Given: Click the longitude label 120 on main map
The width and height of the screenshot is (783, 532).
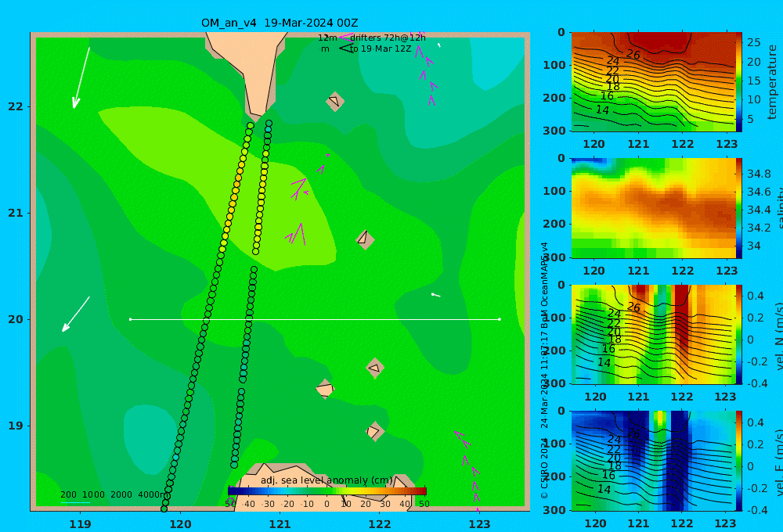Looking at the screenshot, I should pyautogui.click(x=180, y=524).
